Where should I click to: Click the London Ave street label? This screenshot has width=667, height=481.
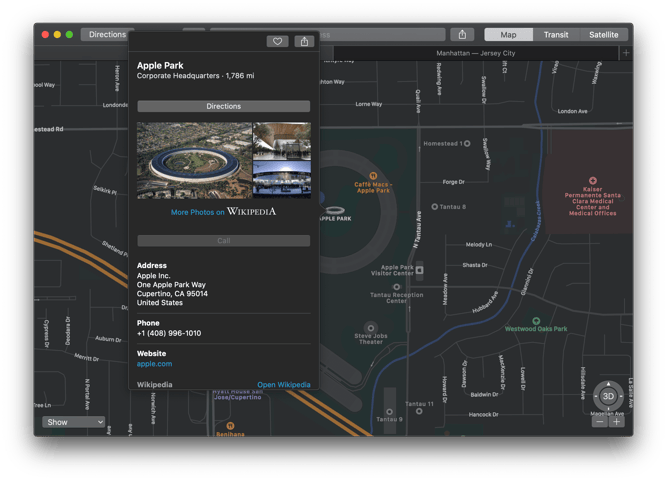[573, 111]
